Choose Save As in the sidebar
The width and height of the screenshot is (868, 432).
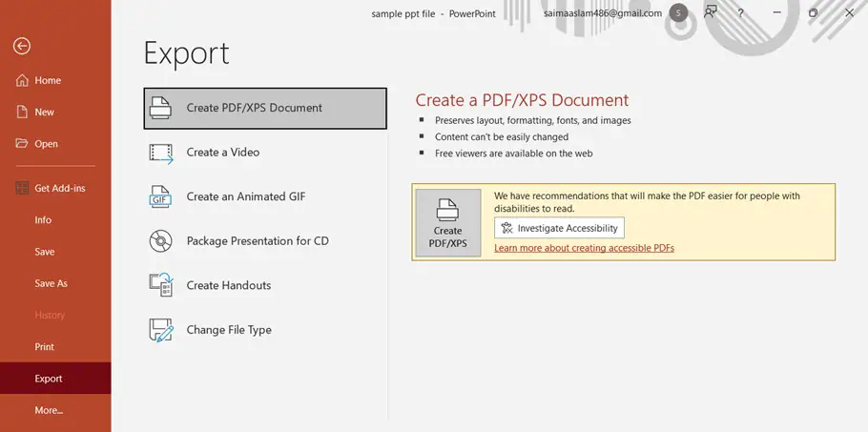[55, 283]
